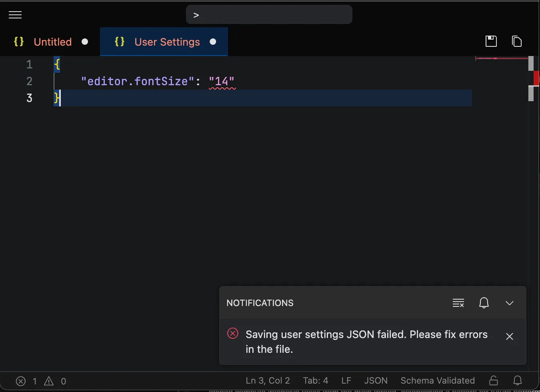
Task: Collapse notifications panel with chevron
Action: tap(509, 303)
